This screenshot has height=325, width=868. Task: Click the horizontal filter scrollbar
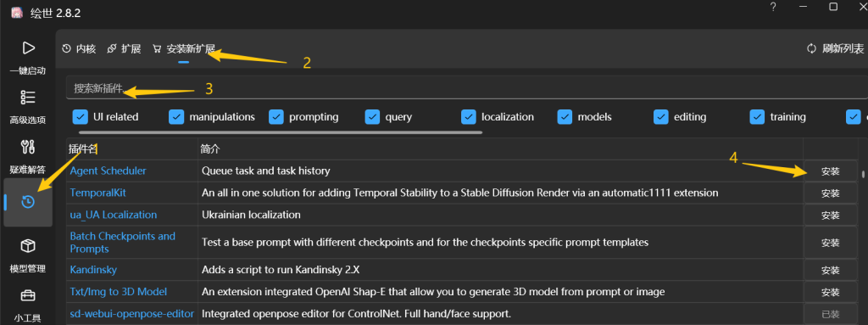click(281, 132)
